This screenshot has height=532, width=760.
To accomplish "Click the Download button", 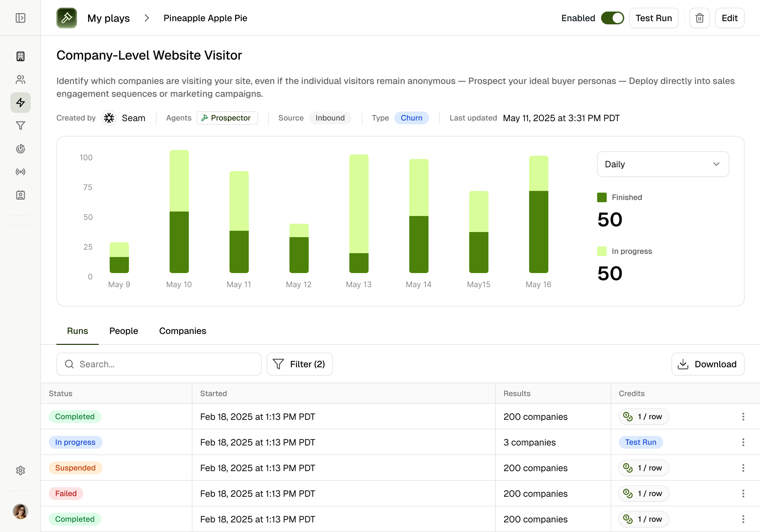I will pyautogui.click(x=708, y=364).
